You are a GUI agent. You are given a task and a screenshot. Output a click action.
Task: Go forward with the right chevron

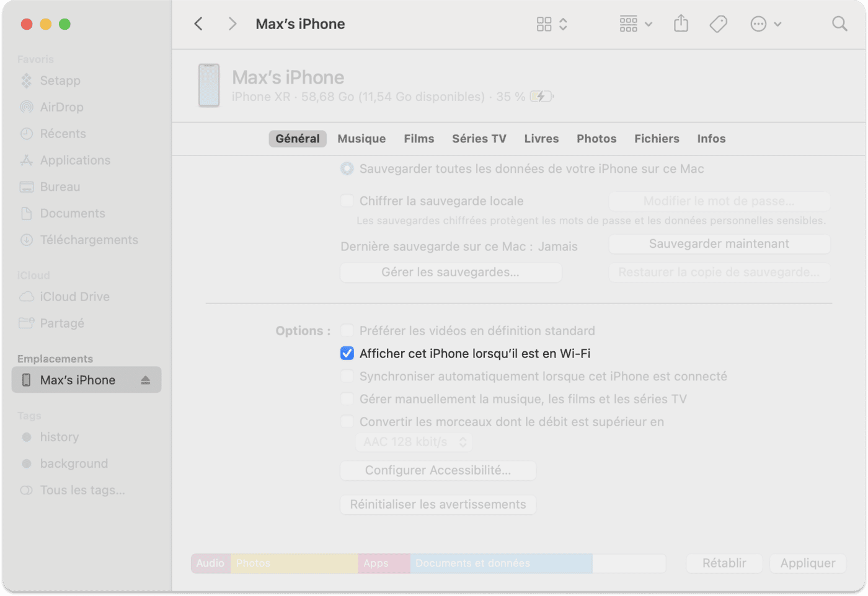click(232, 24)
